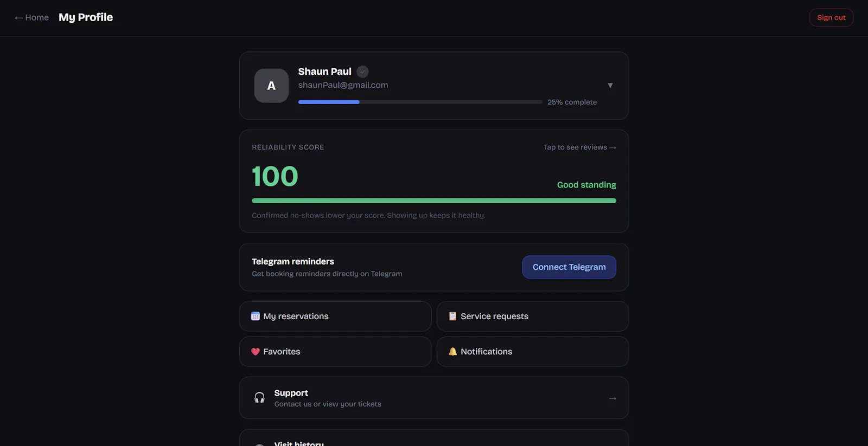
Task: Click the verified checkmark badge beside Shaun Paul
Action: point(362,72)
